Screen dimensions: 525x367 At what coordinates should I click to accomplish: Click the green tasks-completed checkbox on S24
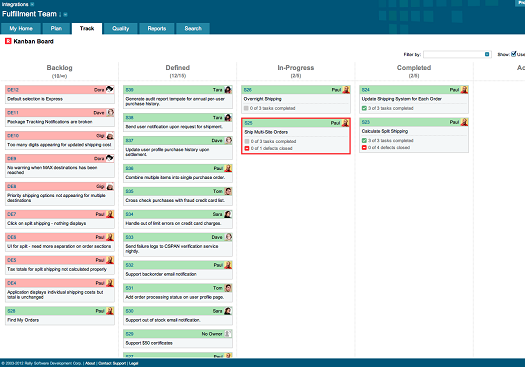[364, 108]
